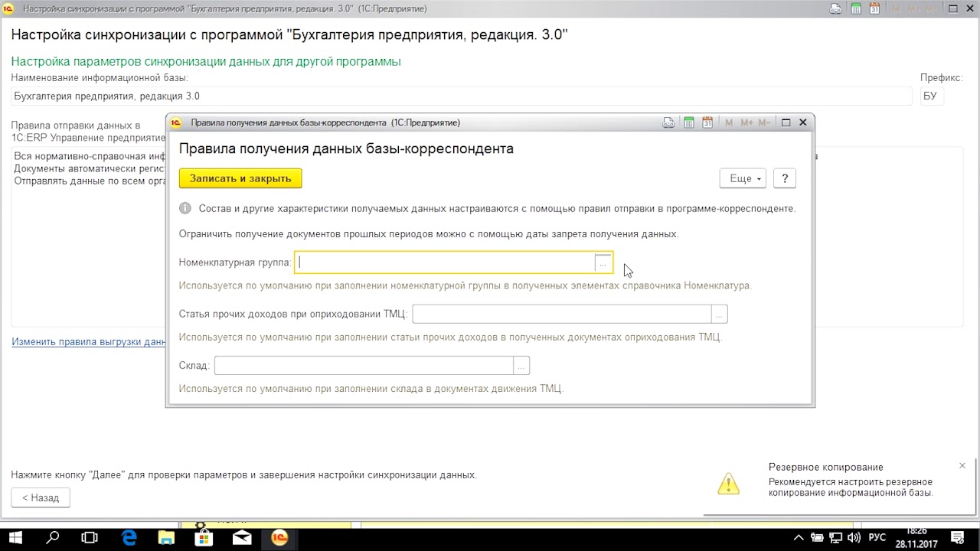The image size is (980, 551).
Task: Click the Префикс field containing БУ
Action: point(932,96)
